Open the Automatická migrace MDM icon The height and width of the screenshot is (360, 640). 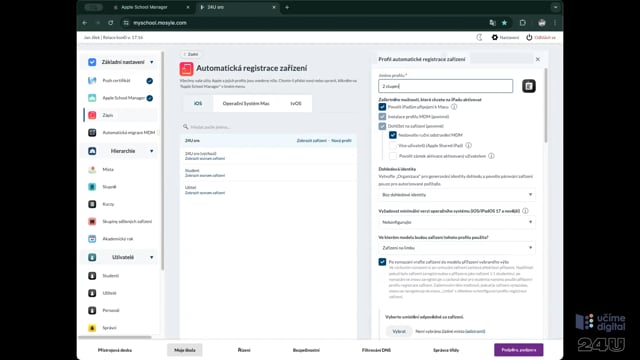pyautogui.click(x=92, y=133)
